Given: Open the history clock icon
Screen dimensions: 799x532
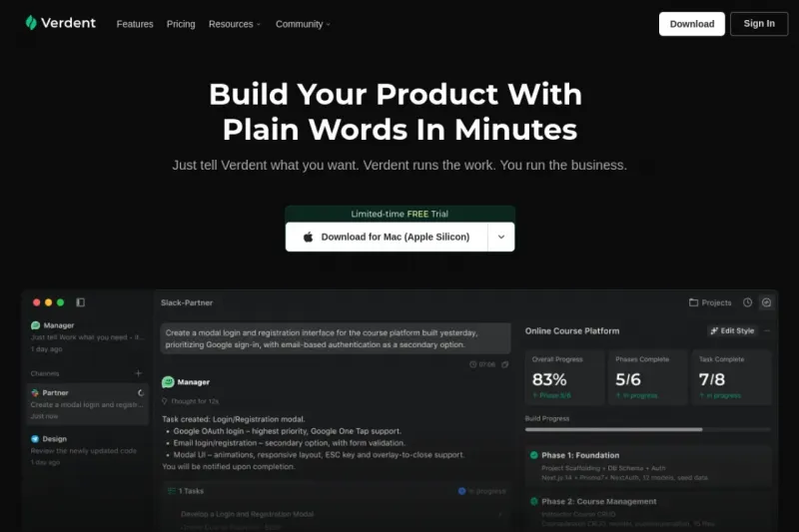Looking at the screenshot, I should [x=747, y=302].
